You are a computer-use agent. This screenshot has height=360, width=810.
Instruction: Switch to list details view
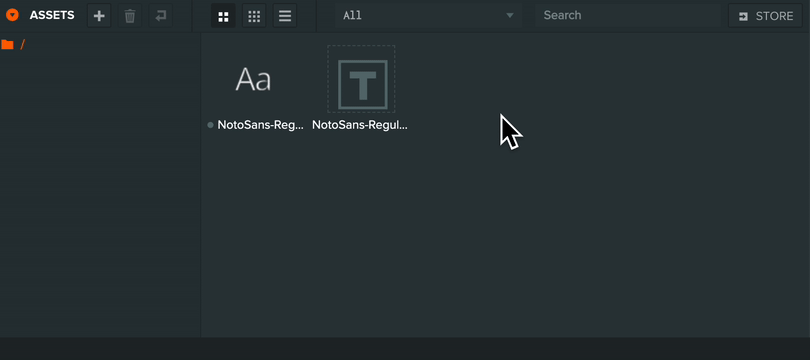(285, 16)
